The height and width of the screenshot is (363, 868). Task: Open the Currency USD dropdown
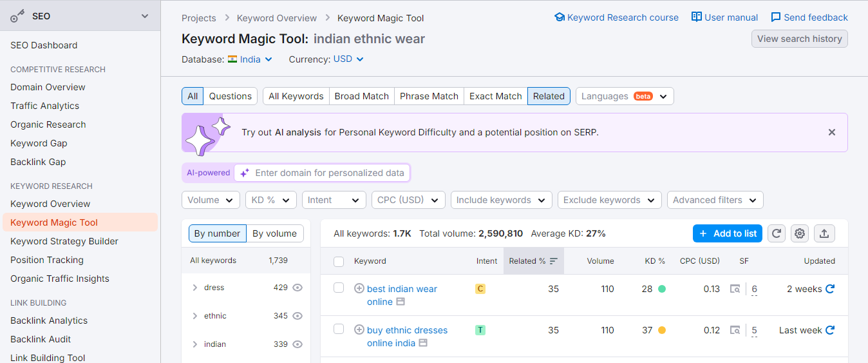(x=348, y=59)
